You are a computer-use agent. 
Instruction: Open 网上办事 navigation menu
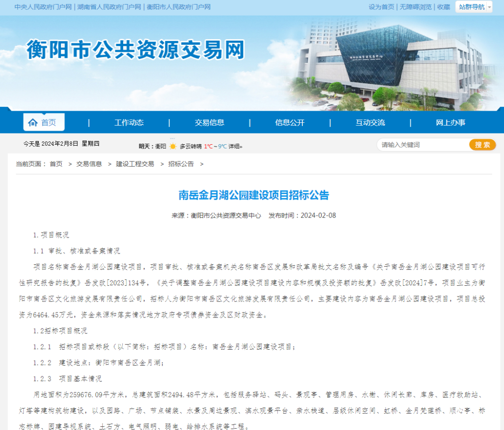coord(451,122)
